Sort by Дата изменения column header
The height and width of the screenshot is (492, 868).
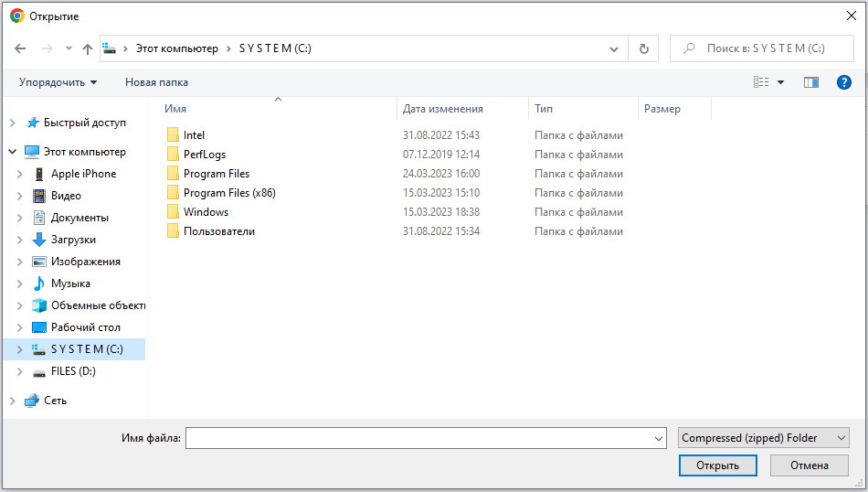[x=443, y=109]
